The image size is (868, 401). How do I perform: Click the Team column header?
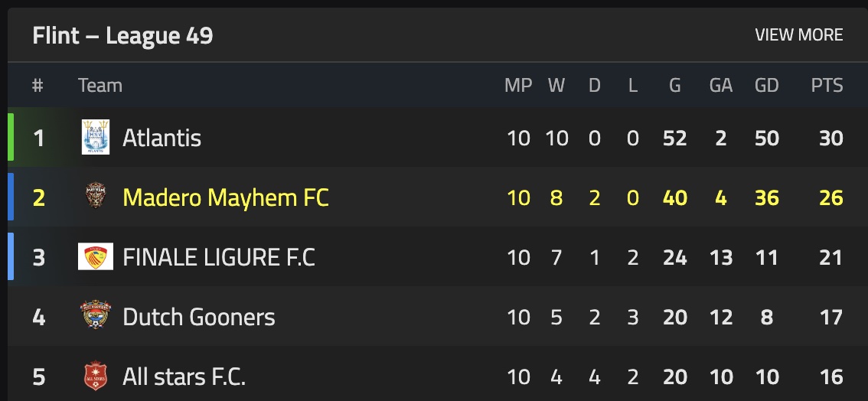click(x=100, y=86)
